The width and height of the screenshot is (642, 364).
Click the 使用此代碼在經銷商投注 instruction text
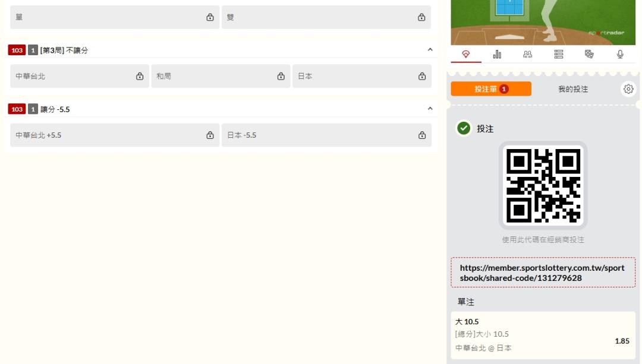[x=543, y=240]
